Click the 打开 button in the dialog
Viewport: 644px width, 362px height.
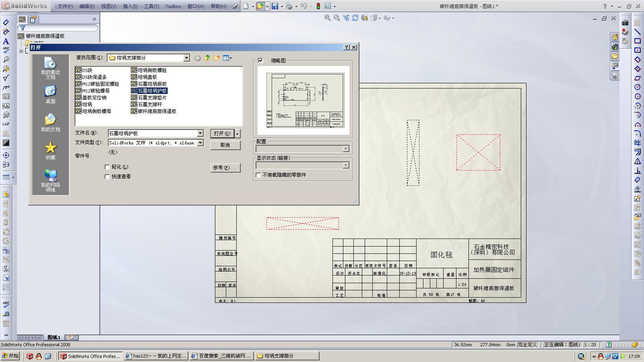click(222, 134)
